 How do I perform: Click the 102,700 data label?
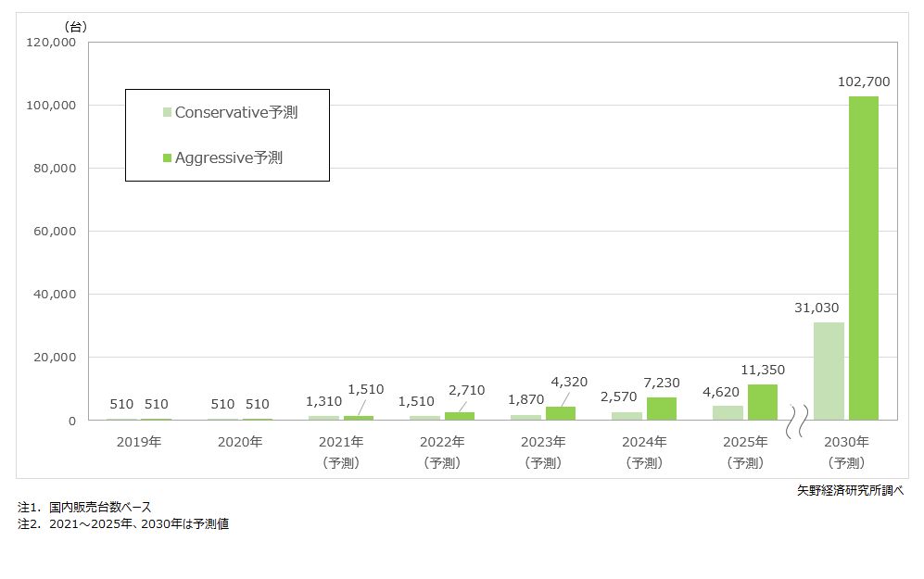coord(863,82)
